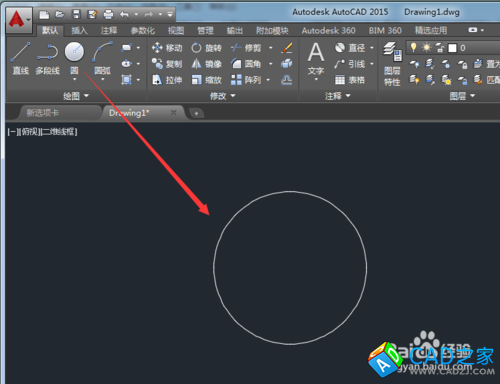500x384 pixels.
Task: Click the viewport label [-][俯视][二维线框]
Action: click(42, 132)
